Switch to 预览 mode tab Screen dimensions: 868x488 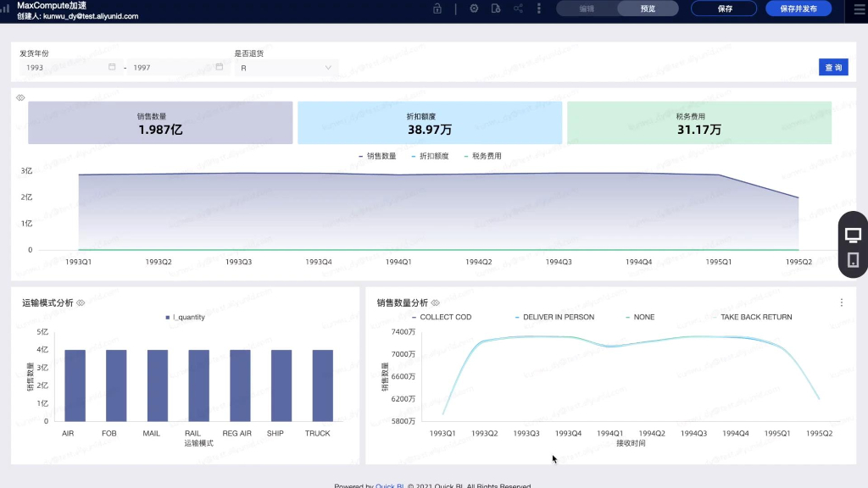point(648,8)
